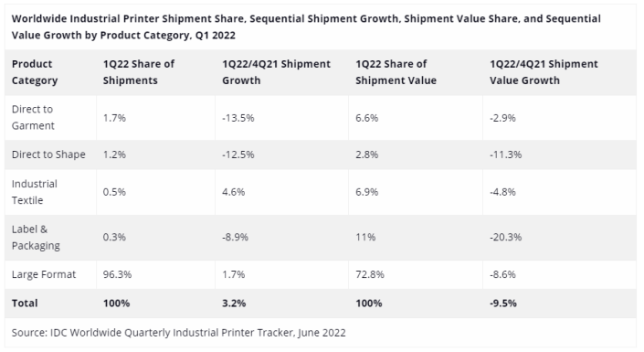Click the 1Q22/4Q21 Shipment Value Growth header
644x352 pixels.
[544, 72]
